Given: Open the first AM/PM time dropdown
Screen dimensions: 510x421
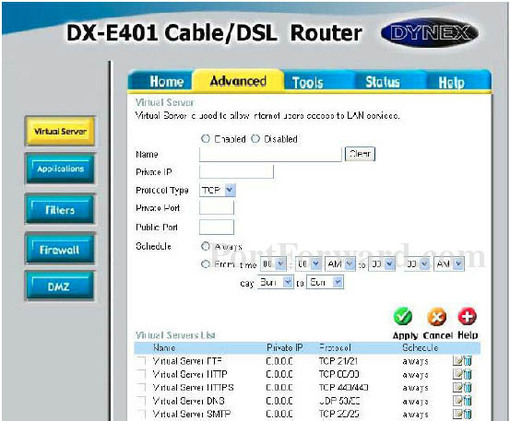Looking at the screenshot, I should point(340,264).
